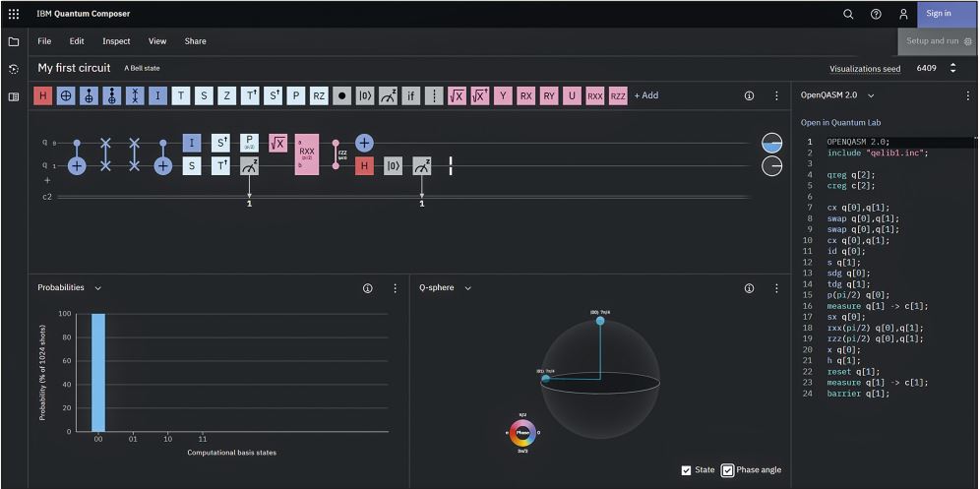Pick the RY gate in the palette
Viewport: 980px width, 489px height.
point(549,95)
